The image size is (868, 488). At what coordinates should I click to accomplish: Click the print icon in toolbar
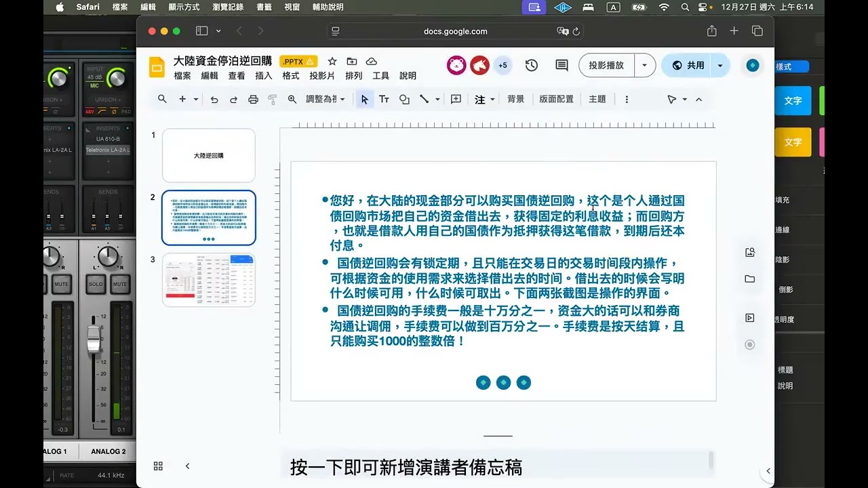click(253, 100)
